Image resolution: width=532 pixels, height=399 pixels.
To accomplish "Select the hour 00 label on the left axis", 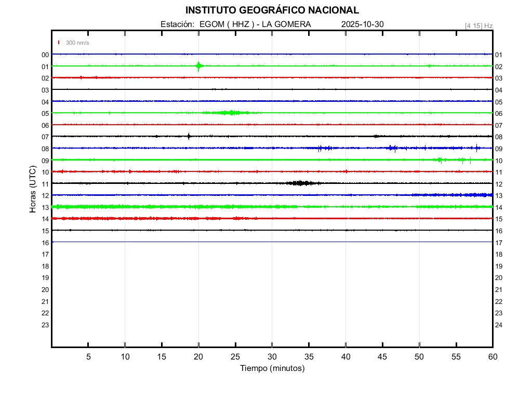I will pos(45,55).
